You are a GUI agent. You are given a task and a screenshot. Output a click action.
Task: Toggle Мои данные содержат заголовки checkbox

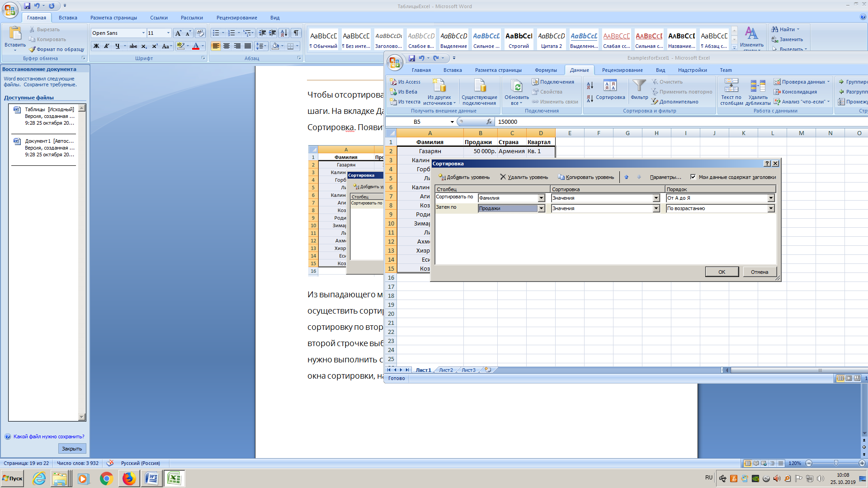click(693, 177)
